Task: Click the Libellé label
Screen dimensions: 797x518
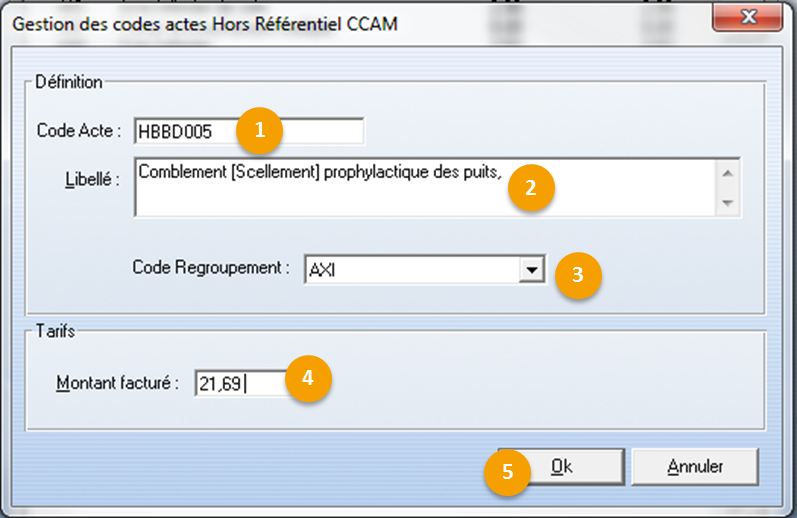Action: coord(93,179)
